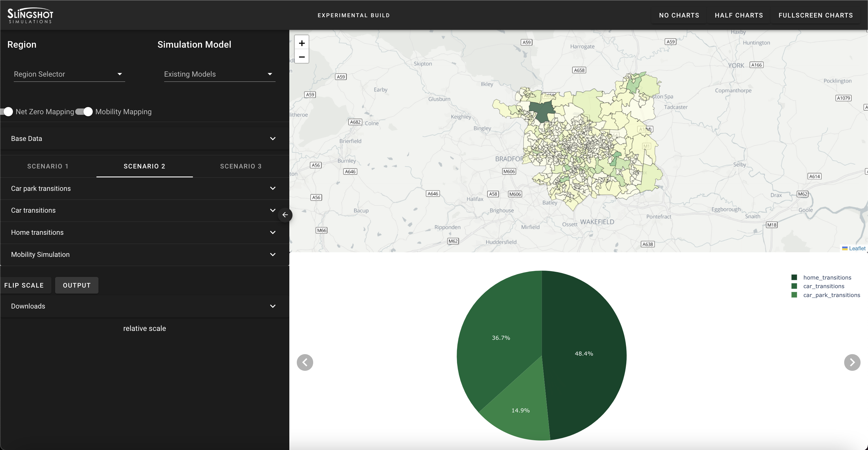Toggle Net Zero Mapping switch
This screenshot has height=450, width=868.
(x=7, y=111)
